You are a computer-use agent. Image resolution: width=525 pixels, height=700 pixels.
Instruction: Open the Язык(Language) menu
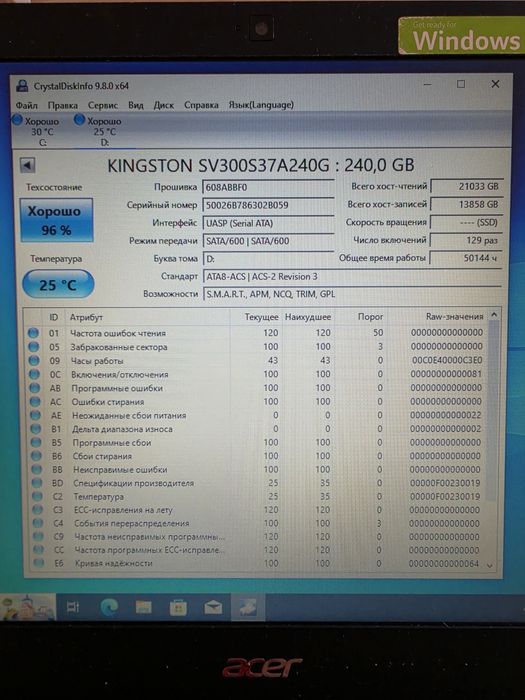[261, 105]
